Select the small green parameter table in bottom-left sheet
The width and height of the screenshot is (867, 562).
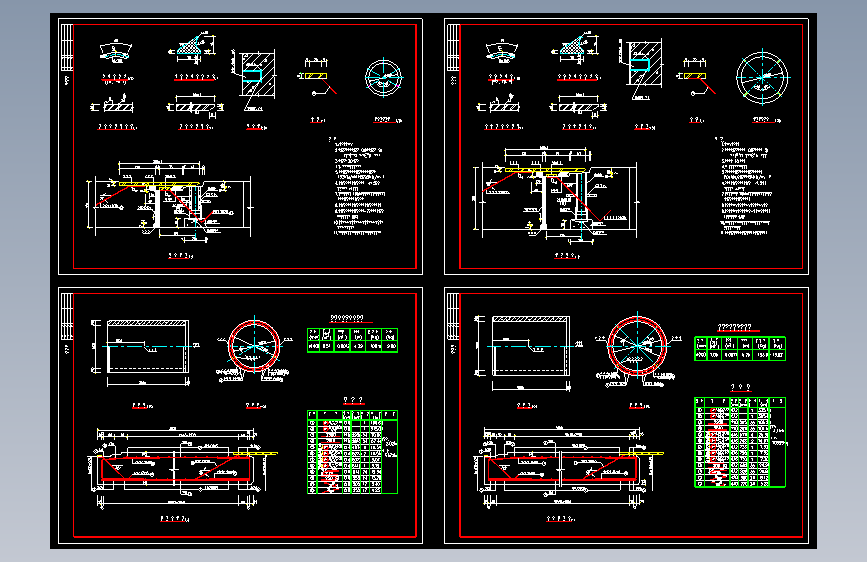(x=352, y=340)
